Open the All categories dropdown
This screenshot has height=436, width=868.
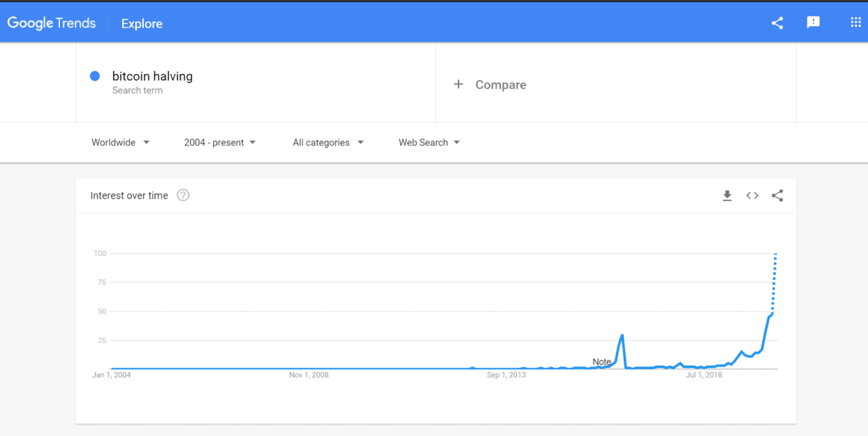point(328,142)
